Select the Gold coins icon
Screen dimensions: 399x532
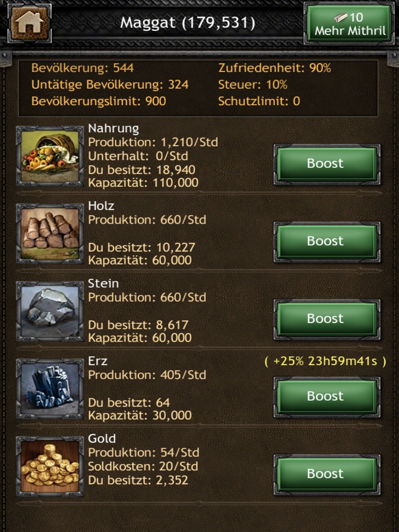(x=50, y=467)
